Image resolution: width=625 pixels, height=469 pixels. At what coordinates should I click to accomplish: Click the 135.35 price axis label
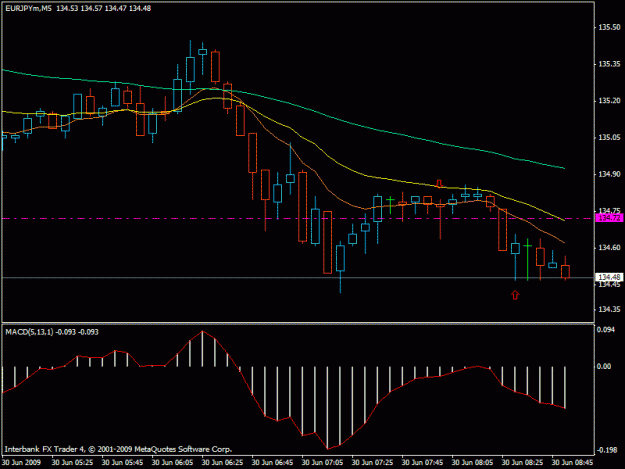click(x=609, y=64)
